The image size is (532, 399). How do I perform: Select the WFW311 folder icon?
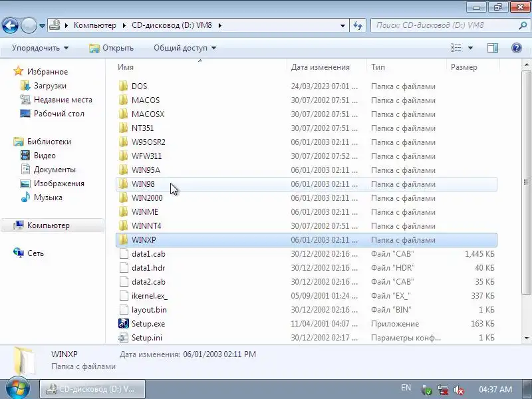tap(124, 156)
